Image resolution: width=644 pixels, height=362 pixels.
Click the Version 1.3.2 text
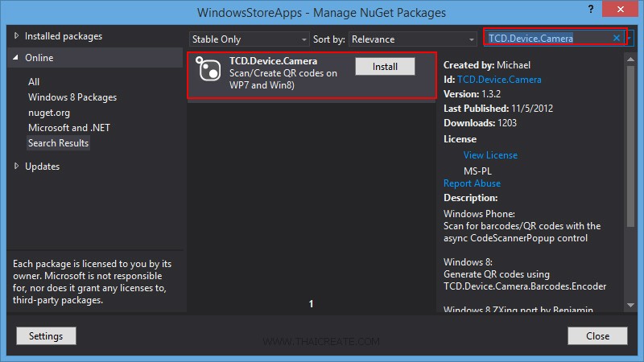click(472, 94)
